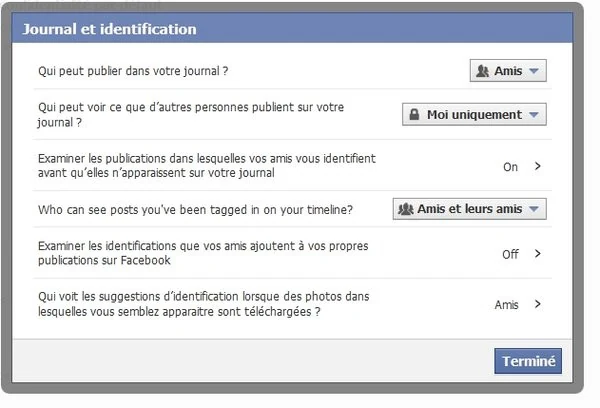The height and width of the screenshot is (408, 600).
Task: Change the Amis value for tag suggestions
Action: (x=506, y=305)
